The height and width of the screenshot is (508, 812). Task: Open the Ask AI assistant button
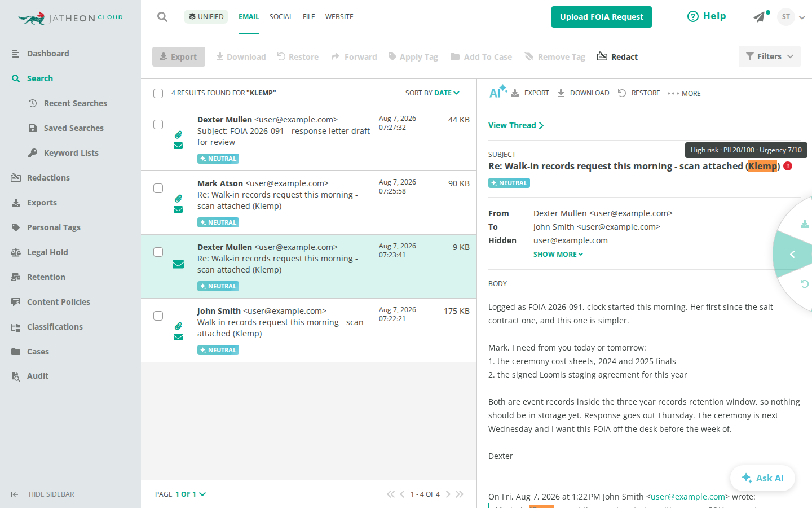[762, 478]
